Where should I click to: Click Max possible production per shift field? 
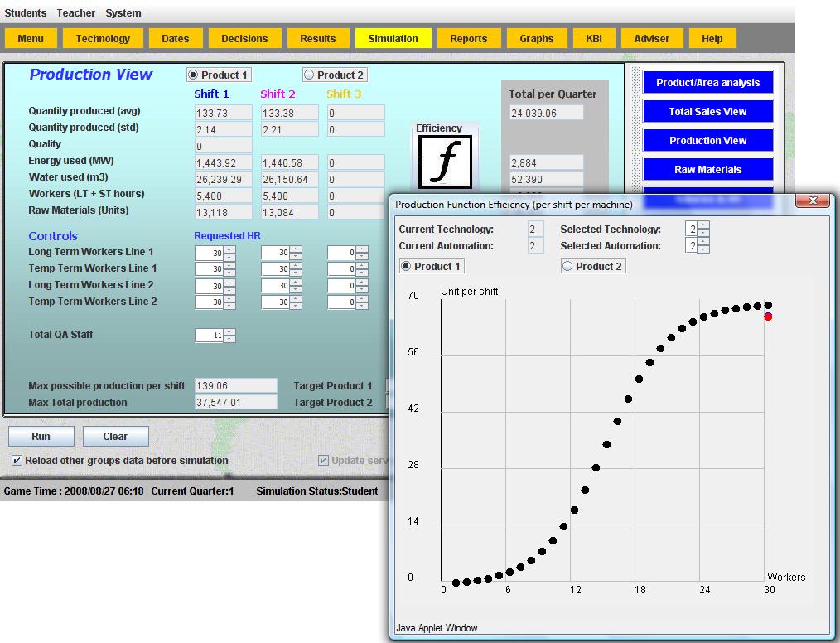coord(235,386)
